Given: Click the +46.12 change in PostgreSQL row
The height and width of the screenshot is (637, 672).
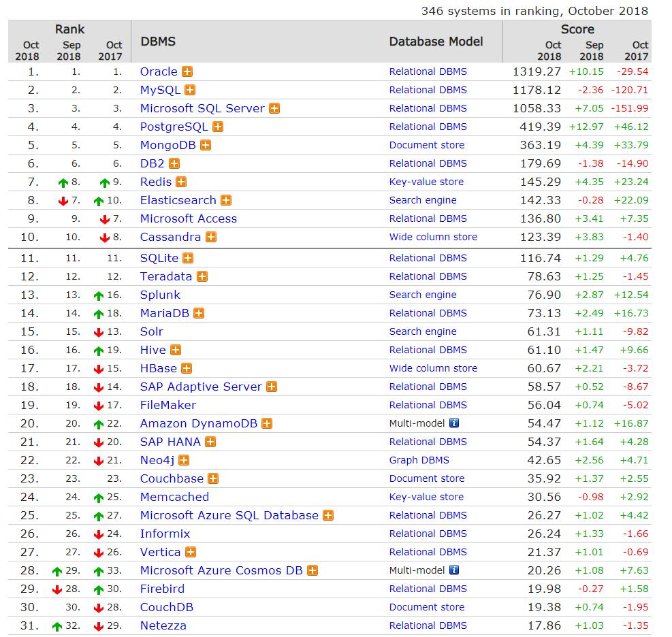Looking at the screenshot, I should click(631, 127).
